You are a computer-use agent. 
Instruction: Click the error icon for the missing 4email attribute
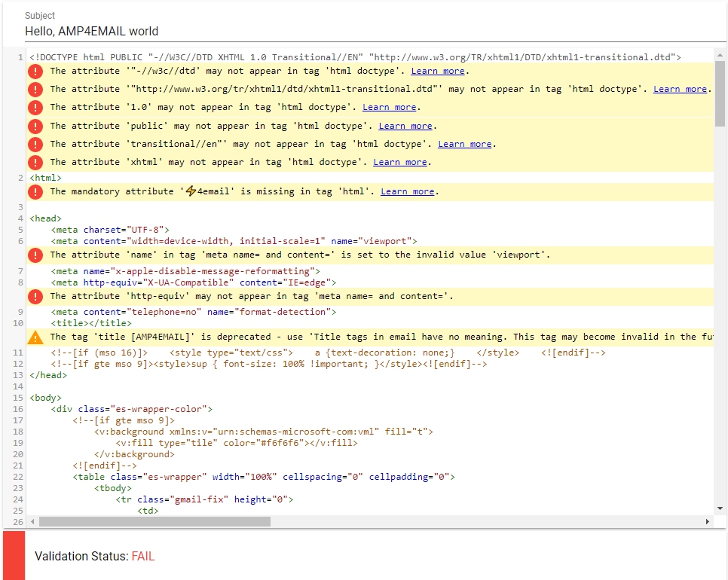click(x=36, y=192)
